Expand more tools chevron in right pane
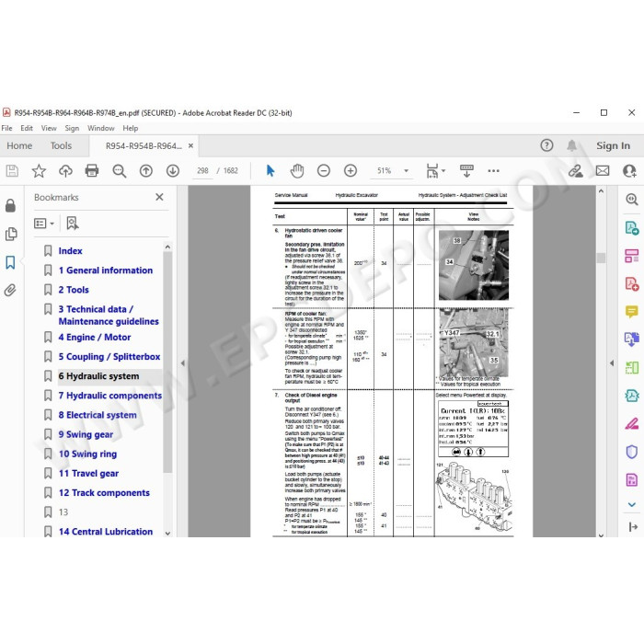The width and height of the screenshot is (644, 644). (632, 504)
